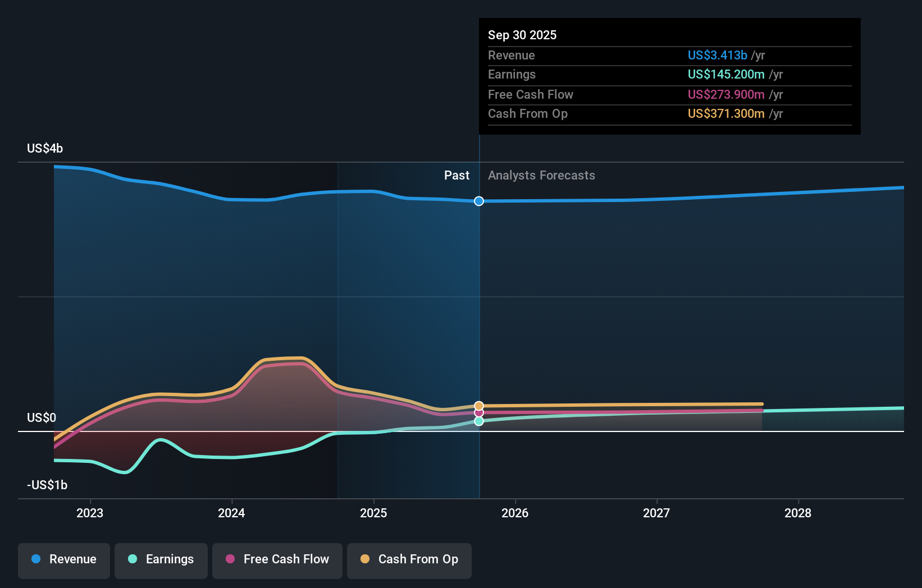Select the Analysts Forecasts section label
922x588 pixels.
click(541, 175)
